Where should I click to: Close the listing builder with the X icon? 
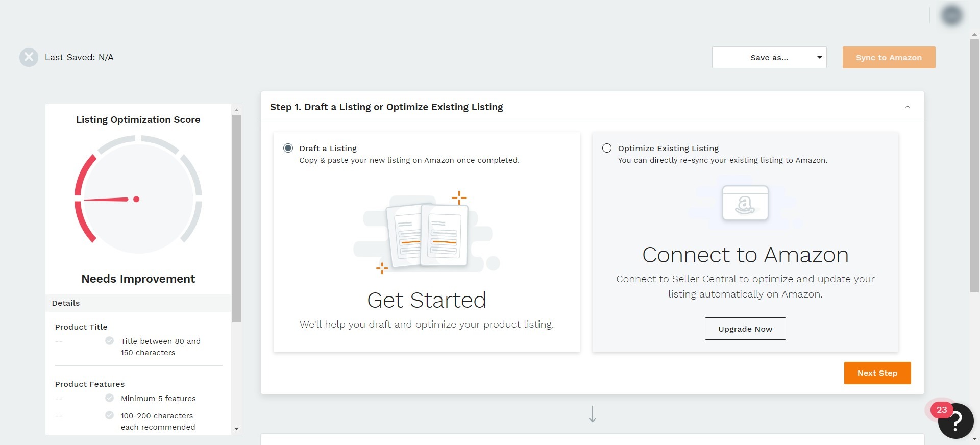click(x=29, y=57)
